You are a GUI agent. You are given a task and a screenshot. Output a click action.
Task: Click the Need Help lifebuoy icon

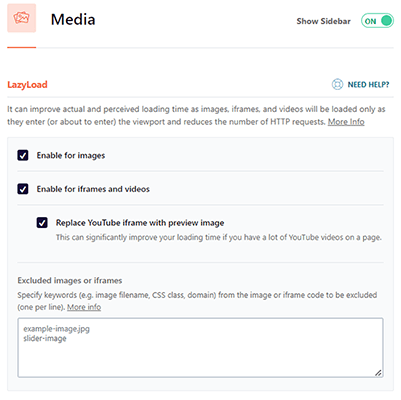point(337,84)
